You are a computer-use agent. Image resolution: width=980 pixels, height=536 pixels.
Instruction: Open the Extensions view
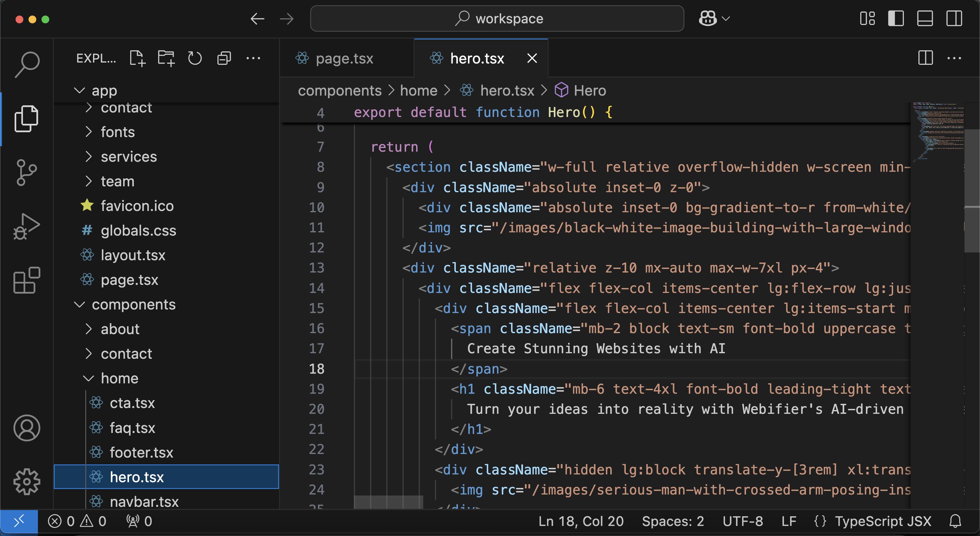click(x=27, y=280)
